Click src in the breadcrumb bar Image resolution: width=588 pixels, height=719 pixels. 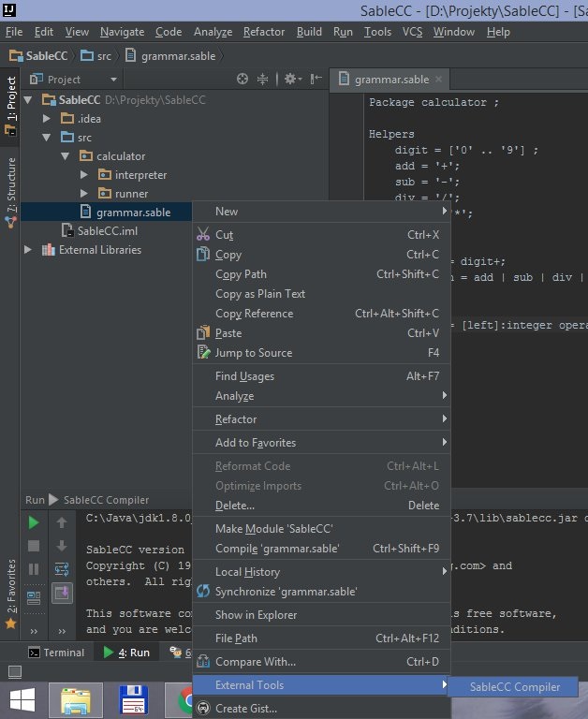(96, 56)
